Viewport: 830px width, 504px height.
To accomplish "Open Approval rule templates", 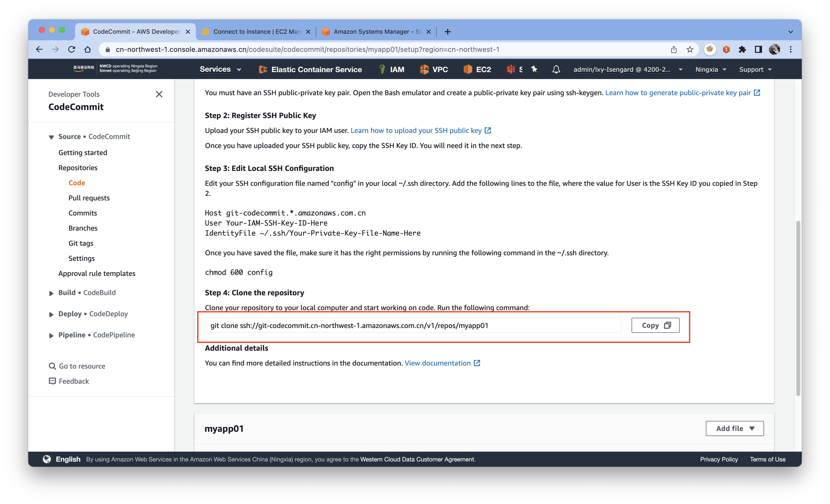I will coord(97,273).
